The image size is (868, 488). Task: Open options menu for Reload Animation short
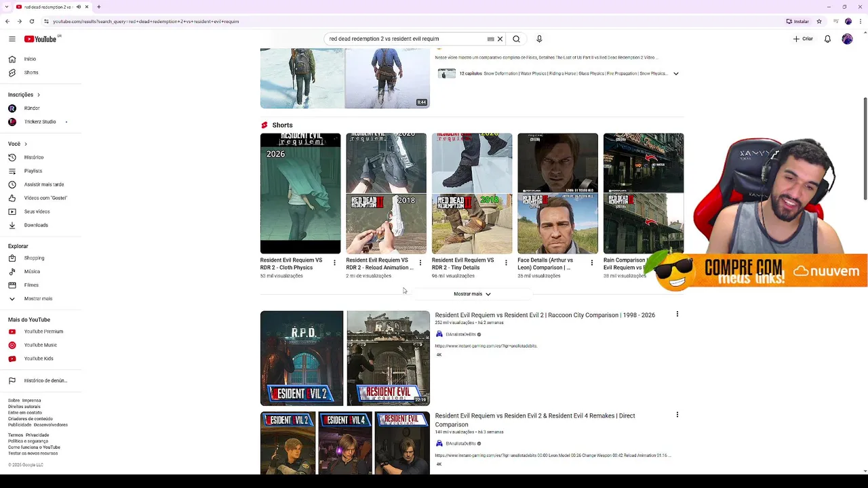[420, 263]
